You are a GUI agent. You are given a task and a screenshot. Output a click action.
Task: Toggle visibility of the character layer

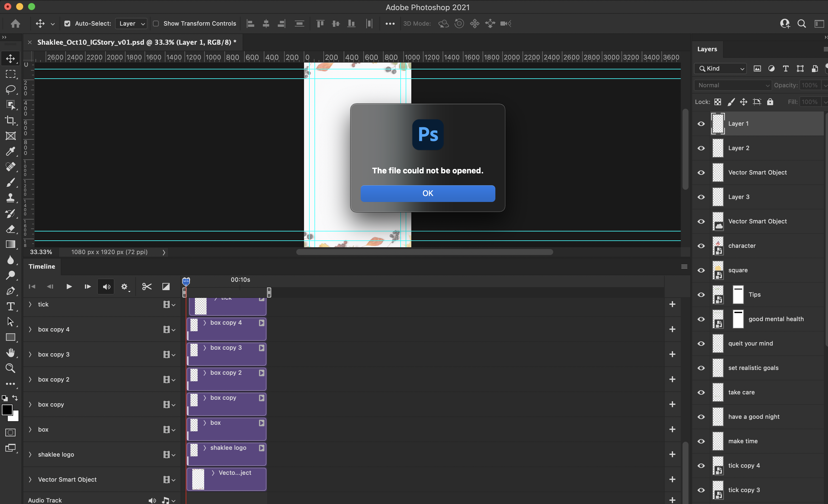[x=701, y=246]
